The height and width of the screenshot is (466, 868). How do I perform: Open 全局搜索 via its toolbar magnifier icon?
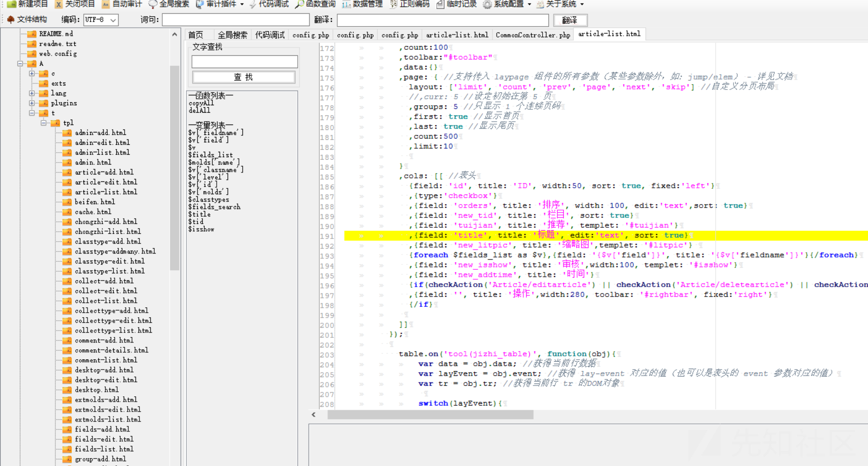[153, 4]
